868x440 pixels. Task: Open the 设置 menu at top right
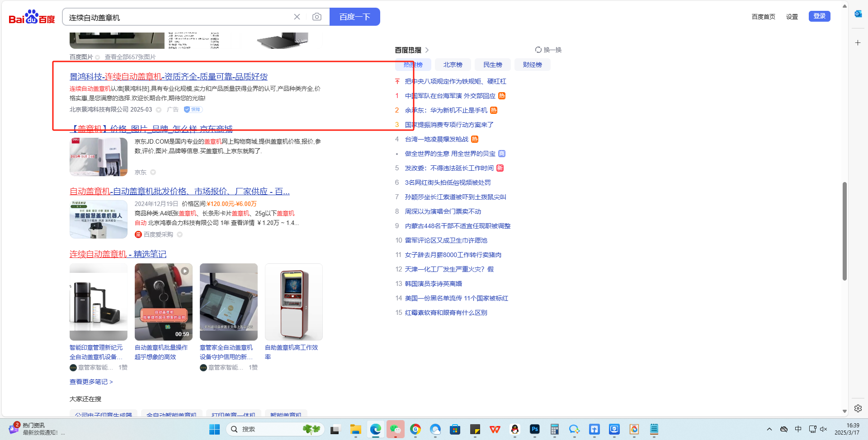tap(792, 17)
